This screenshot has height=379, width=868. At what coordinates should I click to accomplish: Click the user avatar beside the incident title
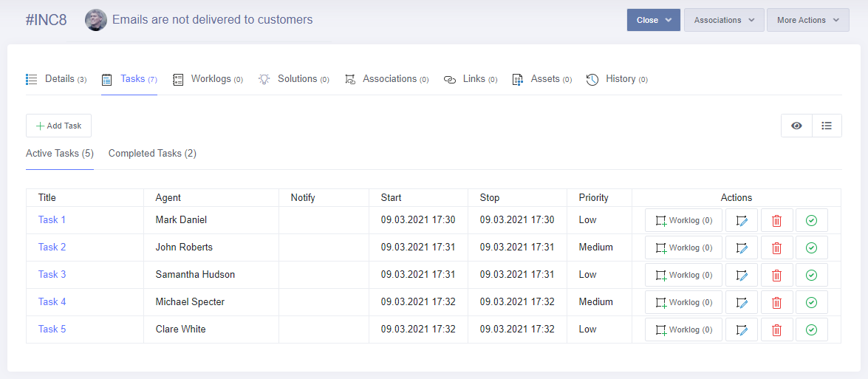pyautogui.click(x=96, y=20)
